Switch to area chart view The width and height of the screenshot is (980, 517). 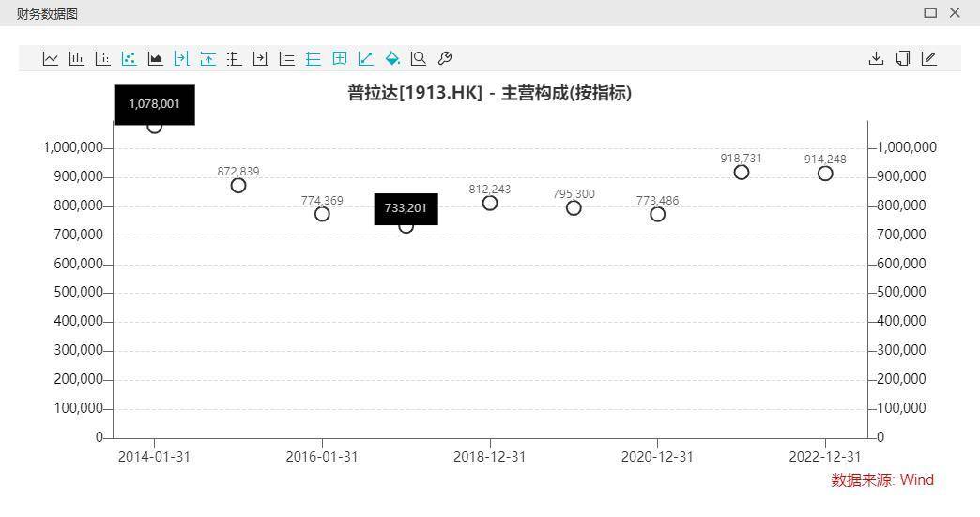point(155,59)
